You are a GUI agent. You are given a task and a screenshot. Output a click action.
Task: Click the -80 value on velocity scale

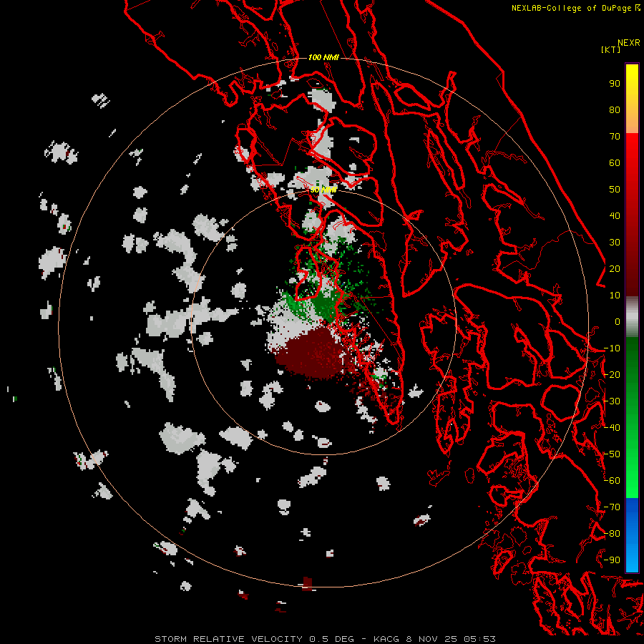[612, 534]
